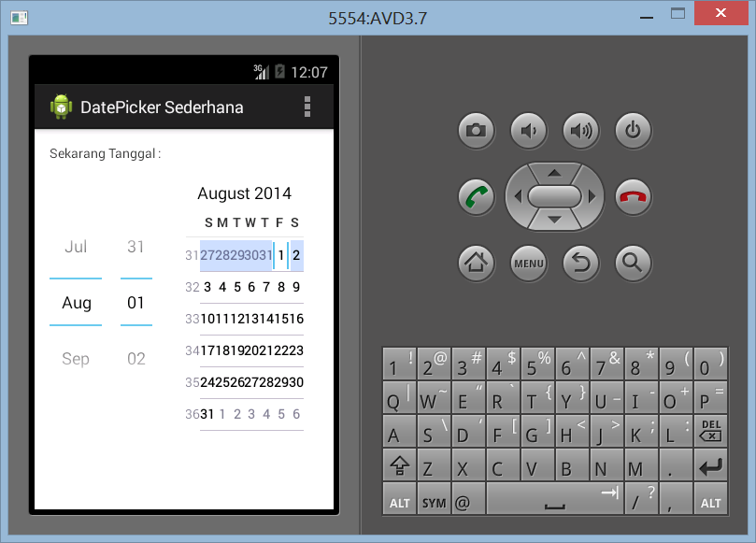The height and width of the screenshot is (543, 756).
Task: Click the August 2014 calendar header
Action: click(x=245, y=193)
